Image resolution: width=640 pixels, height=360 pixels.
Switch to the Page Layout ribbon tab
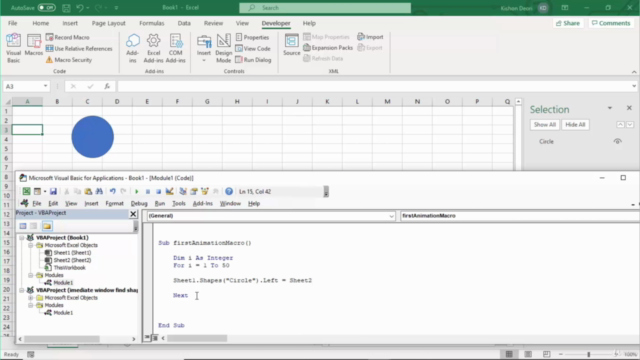(109, 23)
